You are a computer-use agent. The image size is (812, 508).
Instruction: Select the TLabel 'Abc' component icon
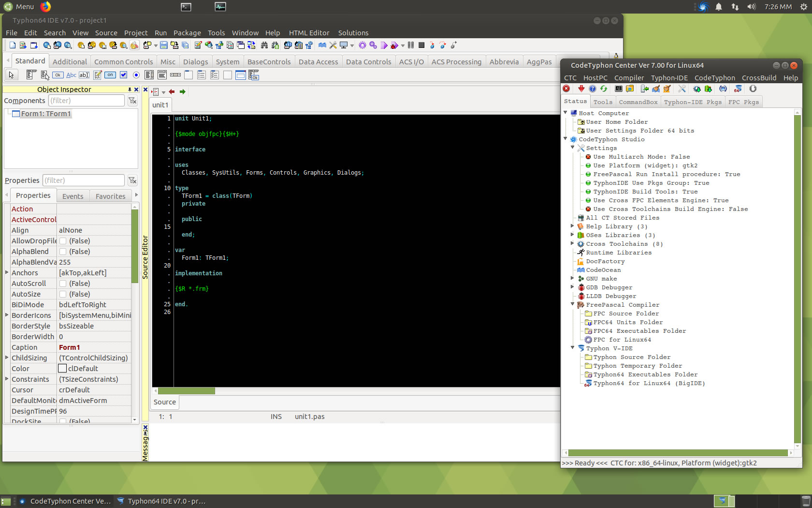pyautogui.click(x=71, y=75)
